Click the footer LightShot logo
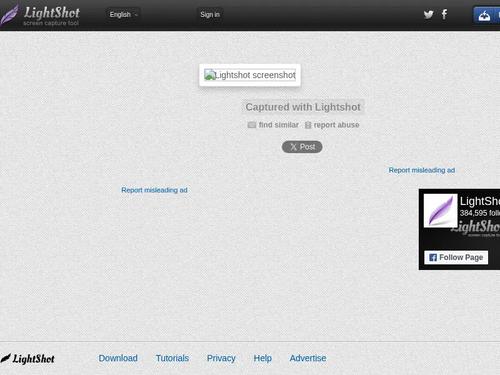 (27, 359)
